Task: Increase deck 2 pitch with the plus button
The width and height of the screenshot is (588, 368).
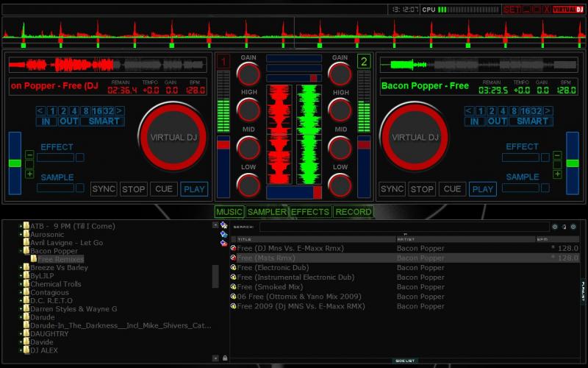Action: click(x=557, y=174)
